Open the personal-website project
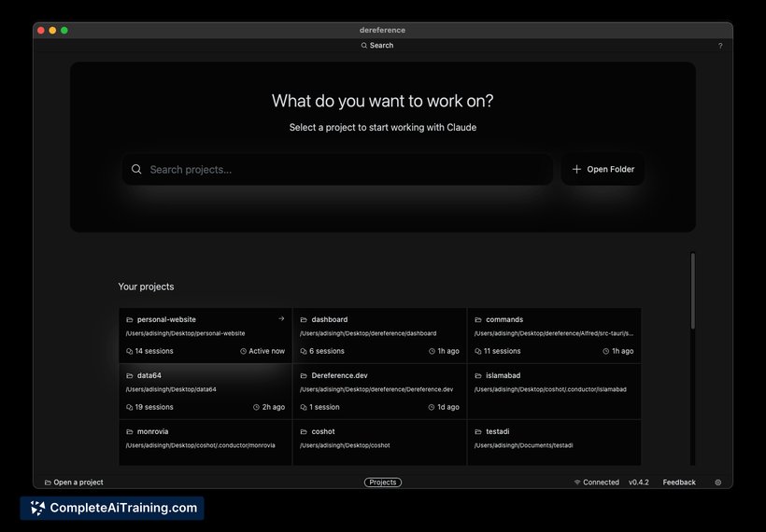Image resolution: width=766 pixels, height=532 pixels. pyautogui.click(x=206, y=335)
